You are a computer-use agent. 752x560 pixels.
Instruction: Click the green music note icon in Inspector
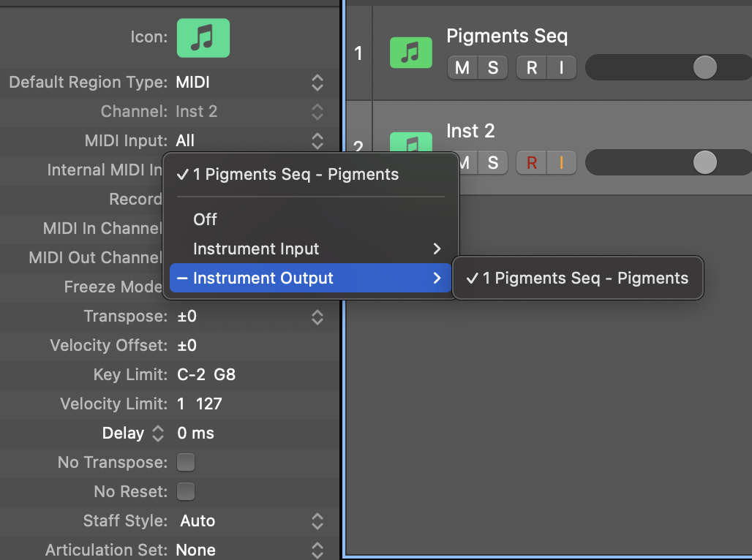tap(203, 38)
